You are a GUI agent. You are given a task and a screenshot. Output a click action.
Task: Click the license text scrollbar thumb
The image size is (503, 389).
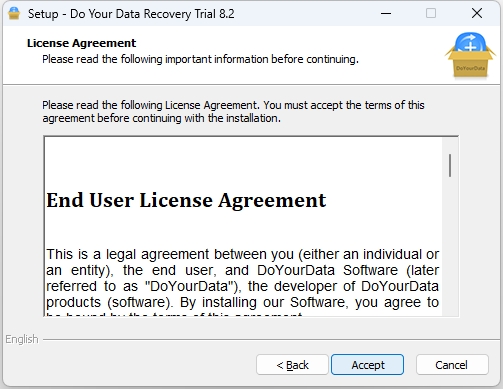[x=450, y=165]
